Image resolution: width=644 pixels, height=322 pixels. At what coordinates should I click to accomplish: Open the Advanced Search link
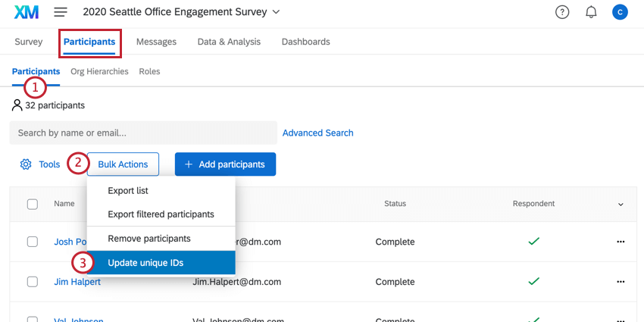[x=317, y=133]
